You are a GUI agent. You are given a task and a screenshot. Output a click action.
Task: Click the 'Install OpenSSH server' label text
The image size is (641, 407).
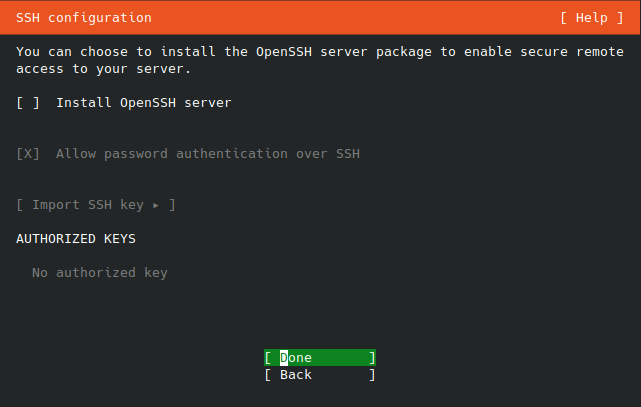(143, 103)
